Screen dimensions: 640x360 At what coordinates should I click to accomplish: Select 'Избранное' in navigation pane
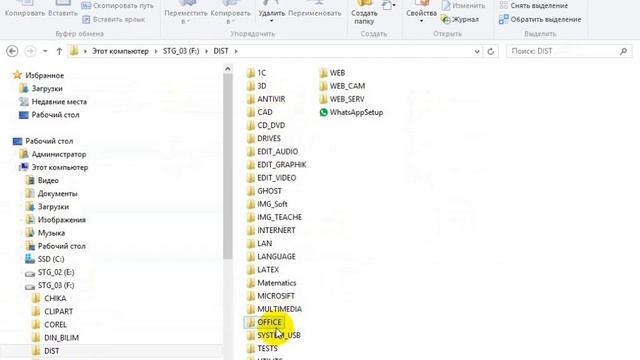coord(38,75)
